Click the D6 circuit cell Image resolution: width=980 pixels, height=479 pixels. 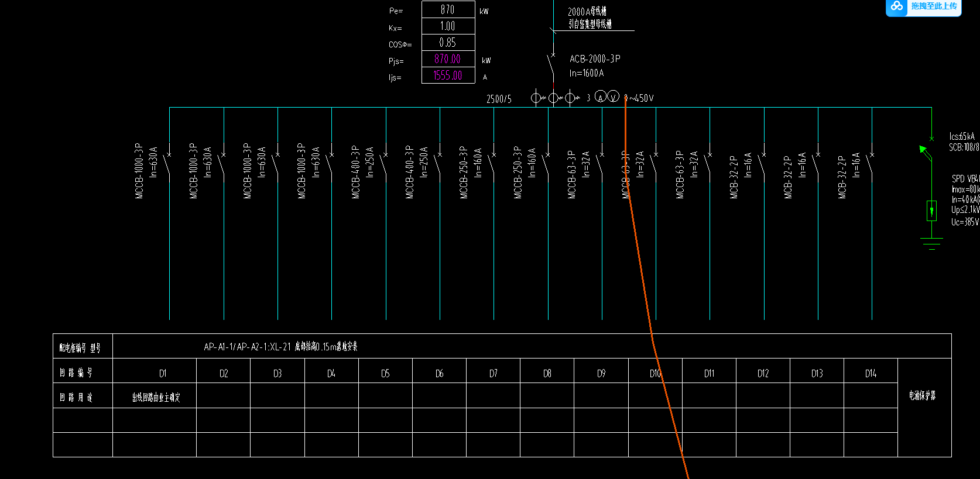439,370
